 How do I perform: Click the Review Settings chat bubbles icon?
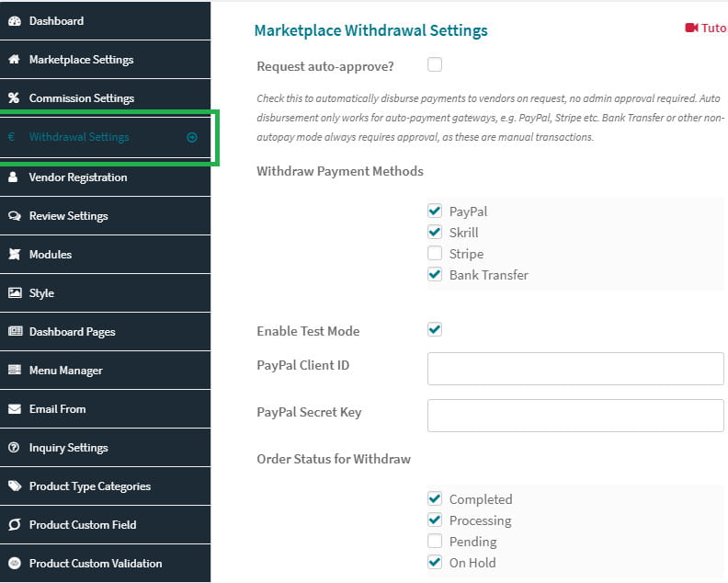(15, 216)
